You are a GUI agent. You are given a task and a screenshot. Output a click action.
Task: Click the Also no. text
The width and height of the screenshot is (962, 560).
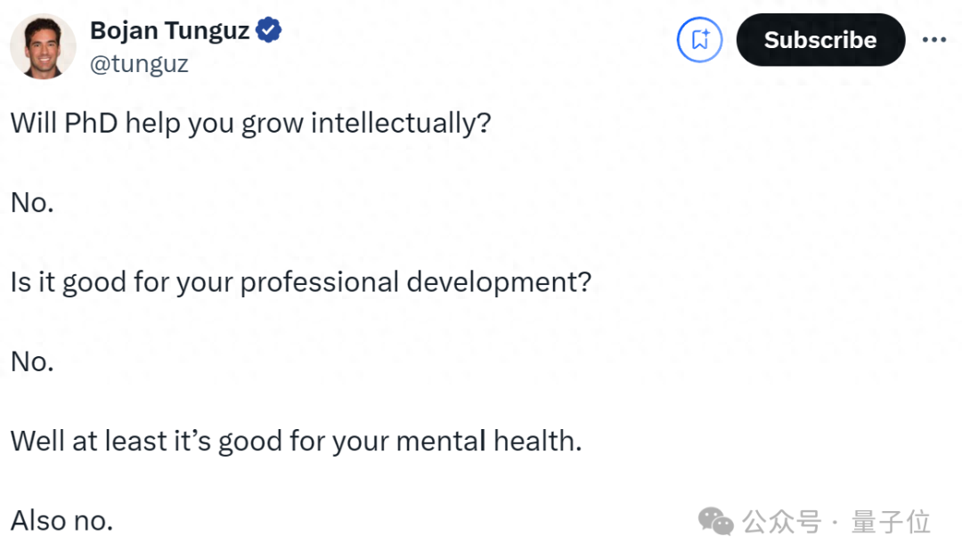(x=61, y=520)
